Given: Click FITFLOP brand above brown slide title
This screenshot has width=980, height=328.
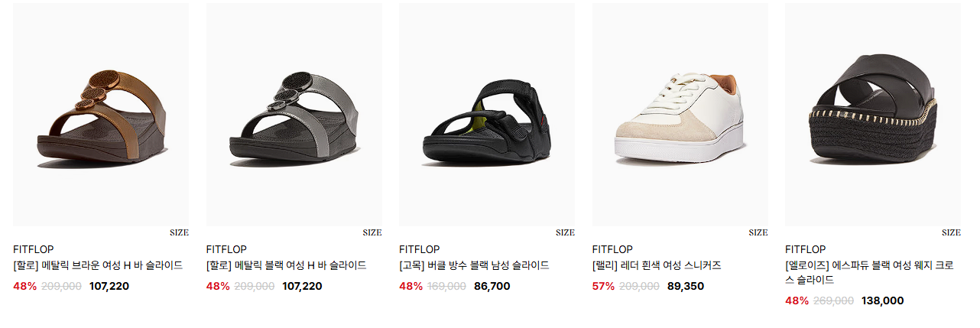Looking at the screenshot, I should pos(34,249).
